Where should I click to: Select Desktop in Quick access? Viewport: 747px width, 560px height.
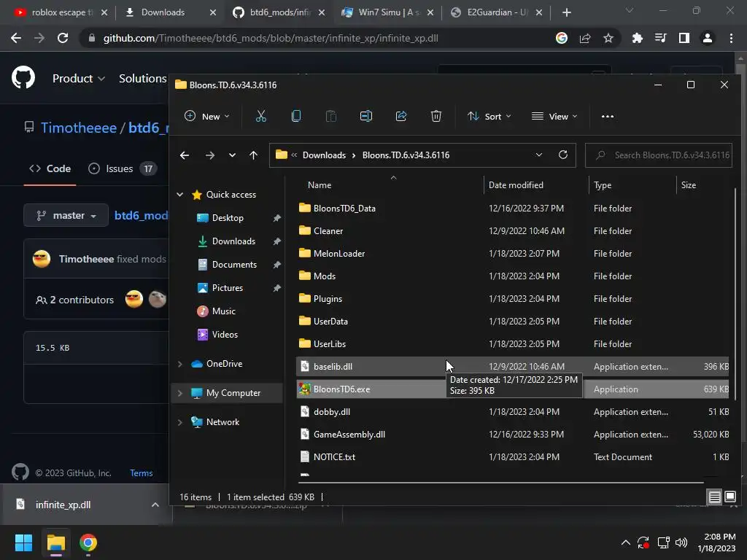pos(228,217)
